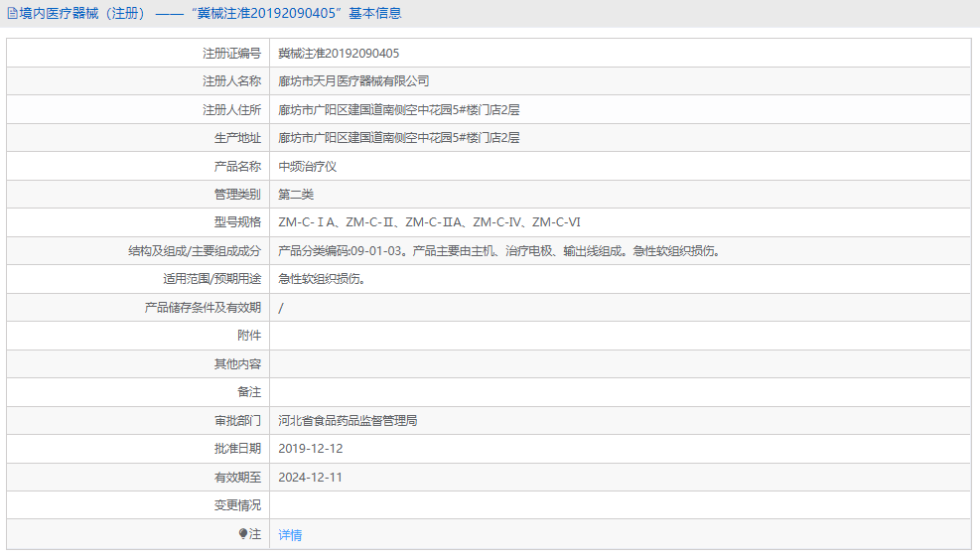Click the document icon in page header

pyautogui.click(x=13, y=13)
